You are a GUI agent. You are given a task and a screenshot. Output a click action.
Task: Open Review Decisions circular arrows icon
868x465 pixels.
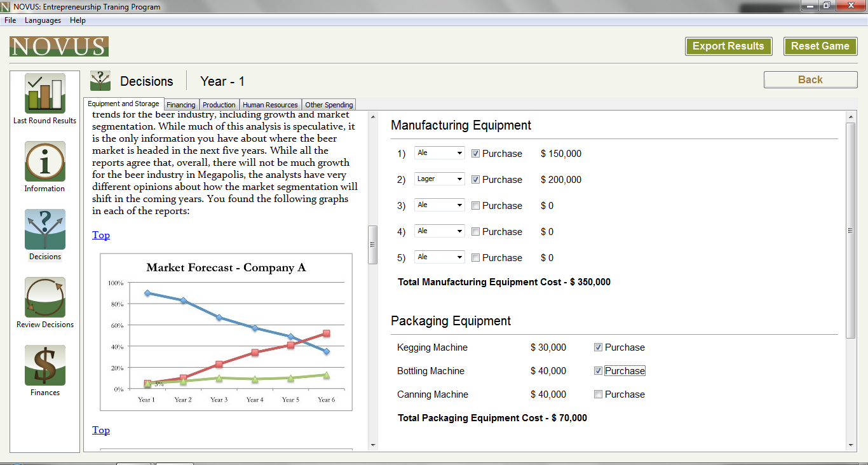tap(45, 297)
